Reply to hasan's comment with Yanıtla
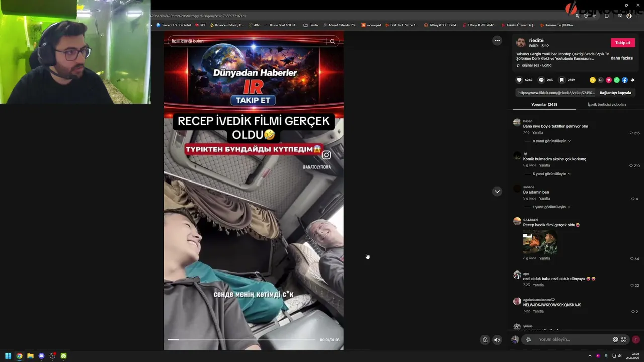 point(538,133)
